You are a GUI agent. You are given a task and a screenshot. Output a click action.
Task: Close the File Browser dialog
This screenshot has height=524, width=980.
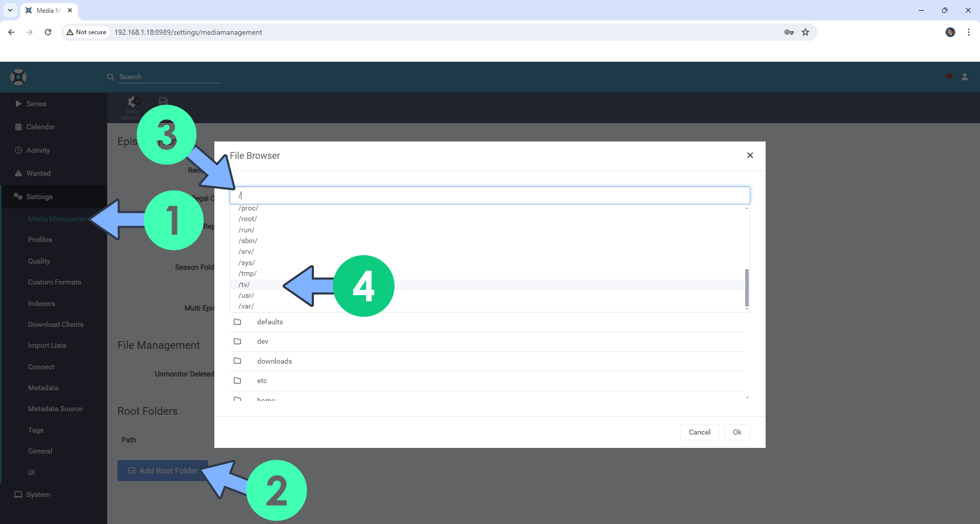pyautogui.click(x=750, y=155)
